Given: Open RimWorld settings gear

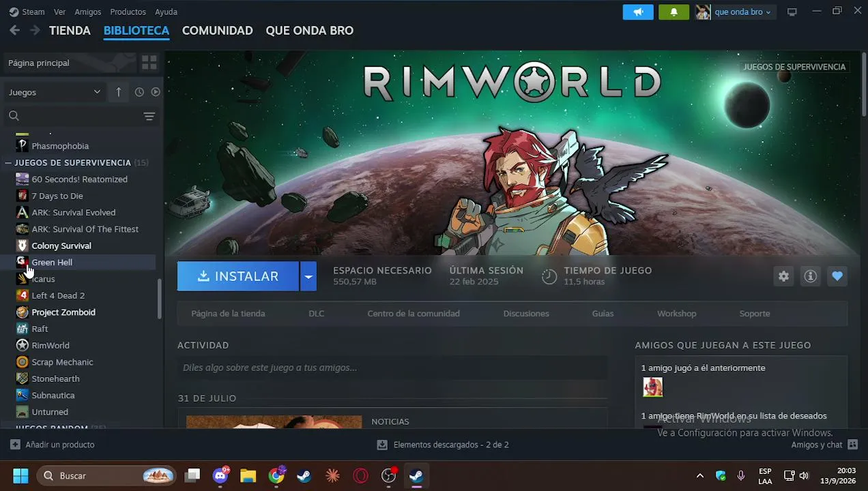Looking at the screenshot, I should 783,276.
